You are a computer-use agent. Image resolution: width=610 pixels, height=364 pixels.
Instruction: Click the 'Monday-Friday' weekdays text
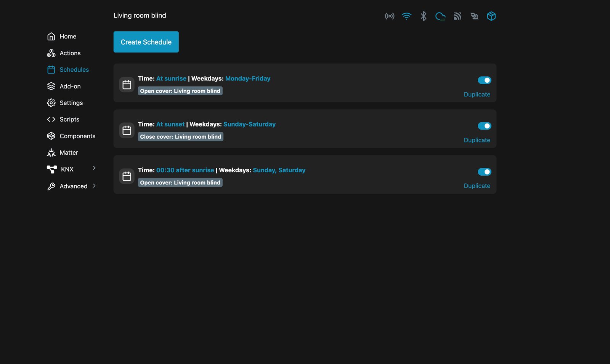tap(248, 79)
